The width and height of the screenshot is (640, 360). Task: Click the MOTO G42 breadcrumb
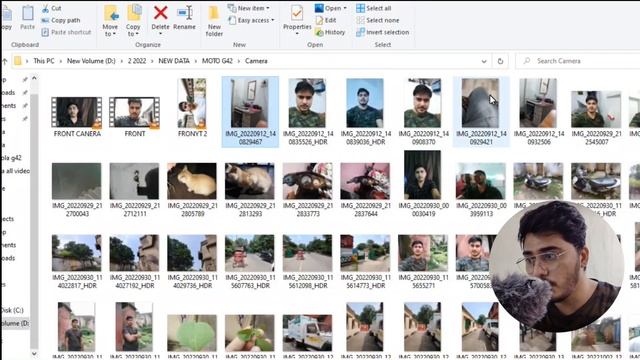(x=217, y=61)
